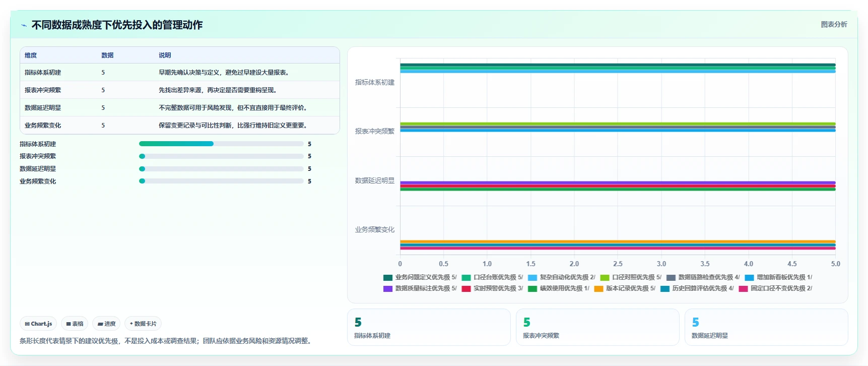Screen dimensions: 868x366
Task: Click the x-axis tick label 2.5
Action: (x=618, y=264)
